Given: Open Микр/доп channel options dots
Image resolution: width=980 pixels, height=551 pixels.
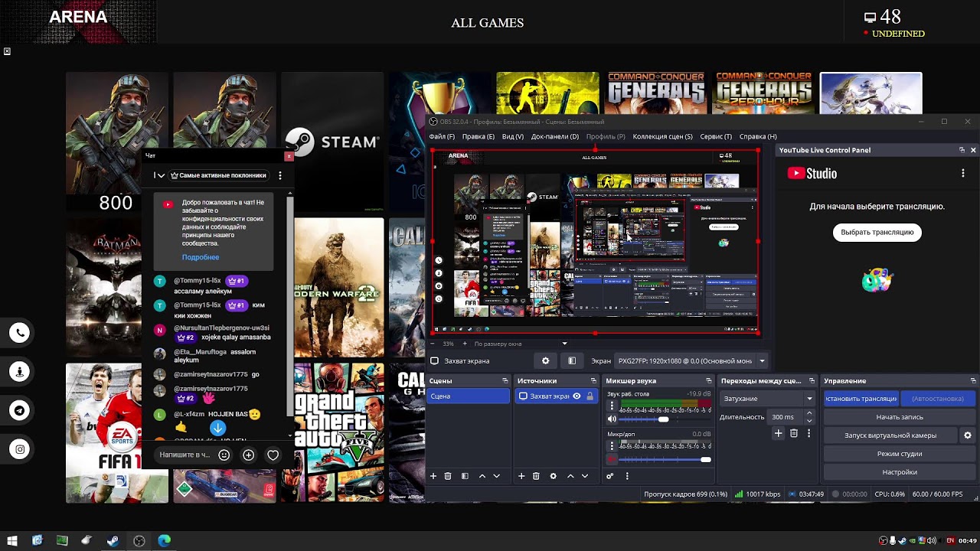Looking at the screenshot, I should tap(612, 445).
